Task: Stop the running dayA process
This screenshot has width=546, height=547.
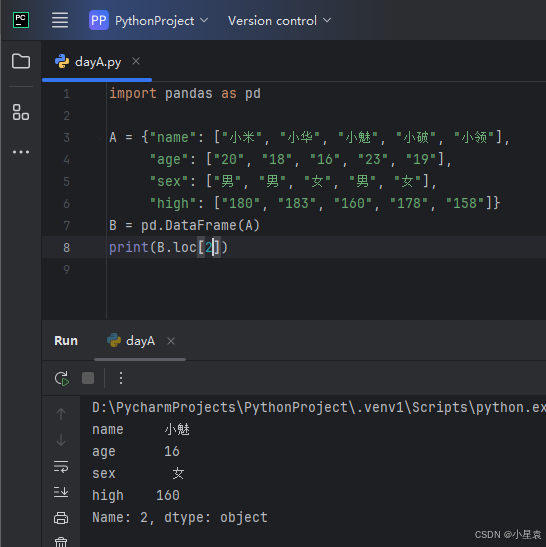Action: point(88,378)
